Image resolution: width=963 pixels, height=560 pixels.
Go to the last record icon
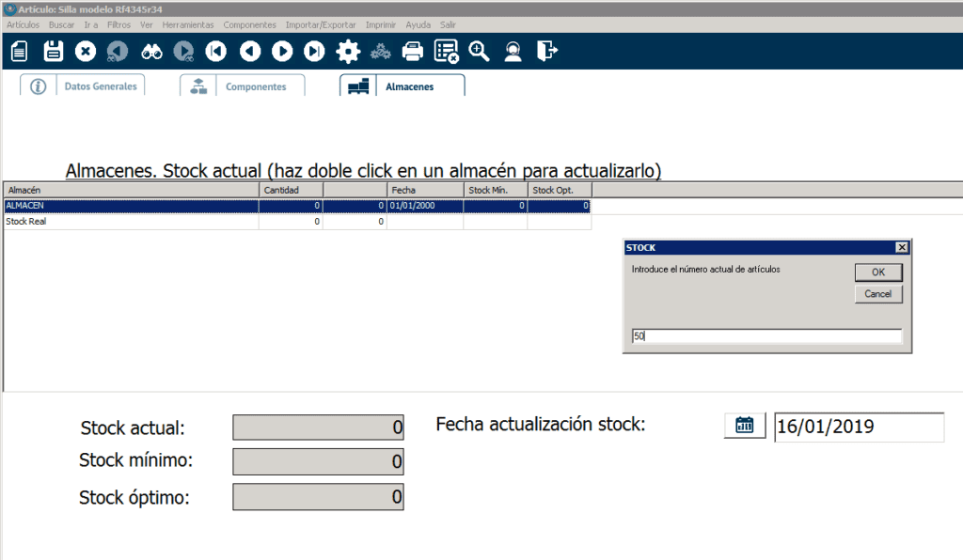click(315, 52)
